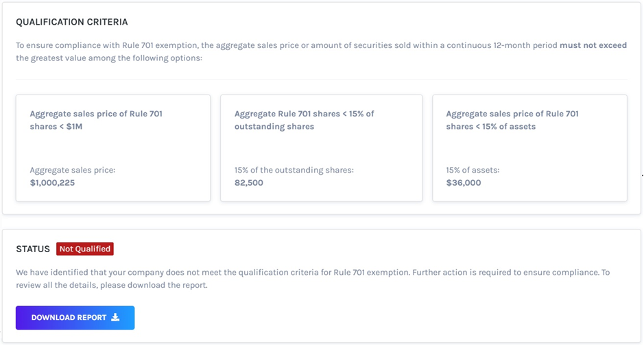The width and height of the screenshot is (644, 346).
Task: Click the $36,000 assets value
Action: tap(464, 183)
